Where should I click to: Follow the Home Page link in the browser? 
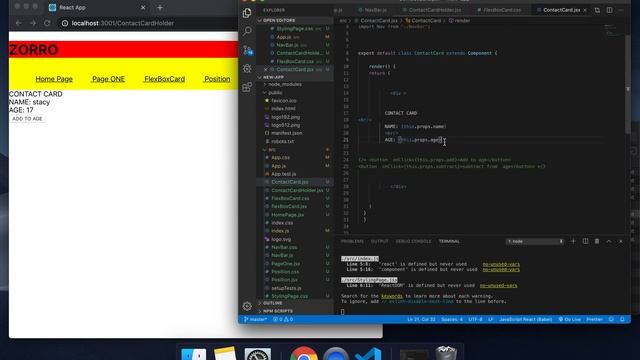pyautogui.click(x=54, y=79)
